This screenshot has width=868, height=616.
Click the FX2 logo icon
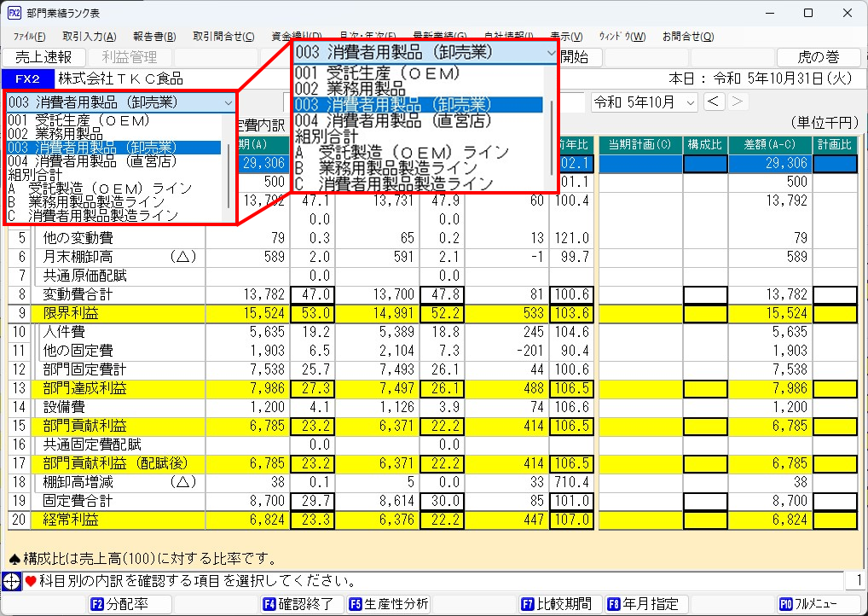[x=26, y=78]
